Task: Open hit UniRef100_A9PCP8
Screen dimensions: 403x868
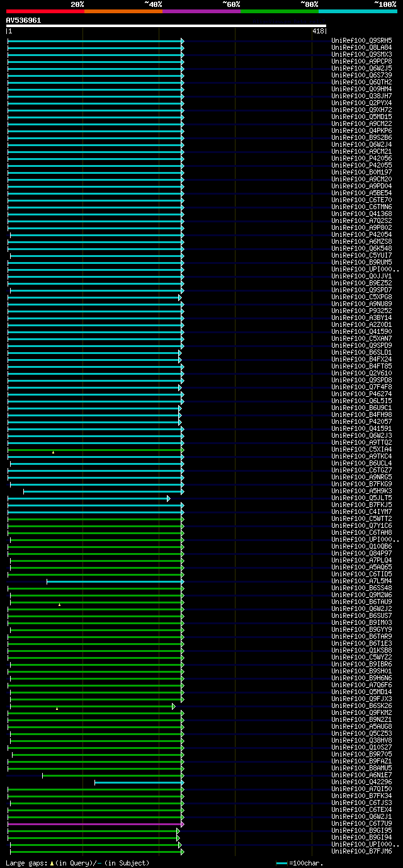Action: click(x=361, y=61)
